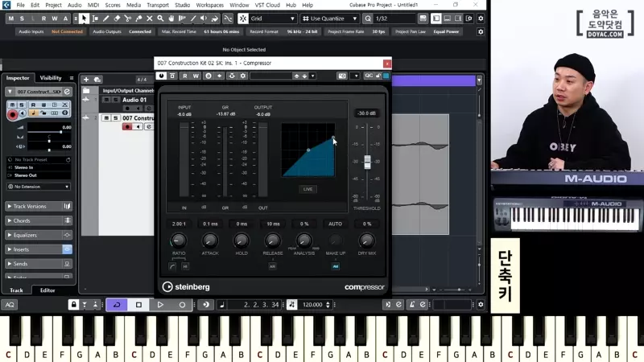Open Edit Channel Settings in Inspector header
The width and height of the screenshot is (644, 362).
point(67,92)
